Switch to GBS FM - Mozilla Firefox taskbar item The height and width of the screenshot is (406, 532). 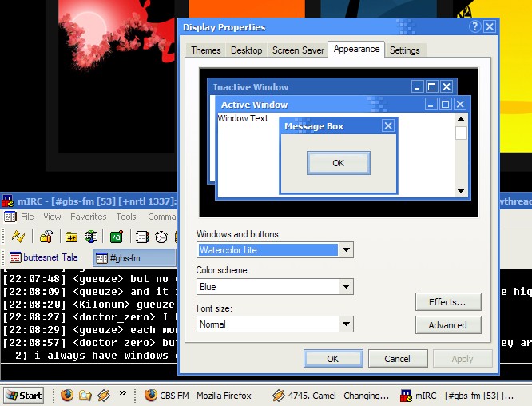click(x=198, y=396)
